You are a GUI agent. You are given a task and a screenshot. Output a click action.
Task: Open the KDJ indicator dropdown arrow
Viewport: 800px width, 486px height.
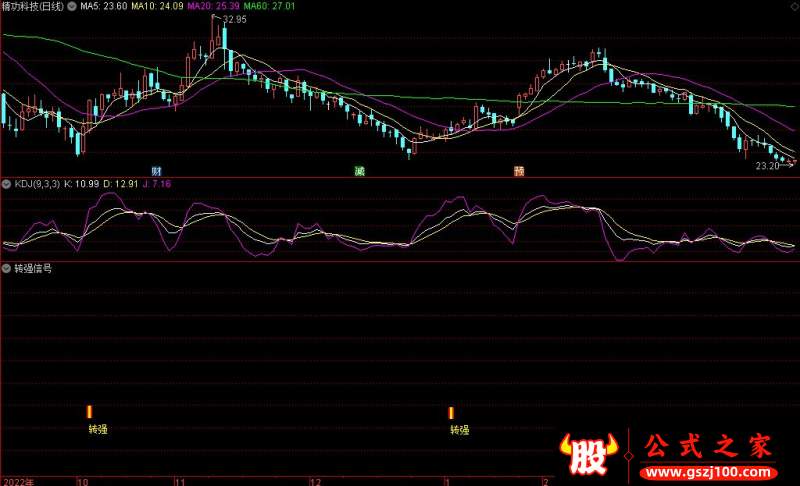coord(6,185)
